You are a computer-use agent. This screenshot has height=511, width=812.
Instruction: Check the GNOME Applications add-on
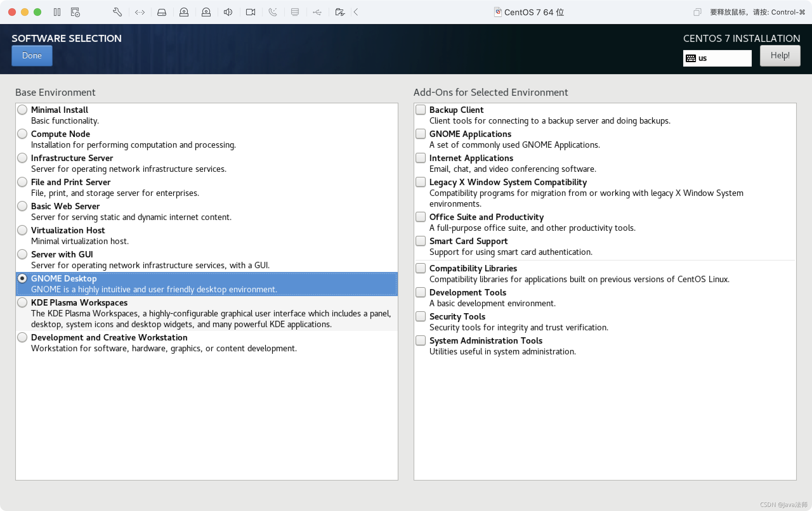[x=421, y=134]
